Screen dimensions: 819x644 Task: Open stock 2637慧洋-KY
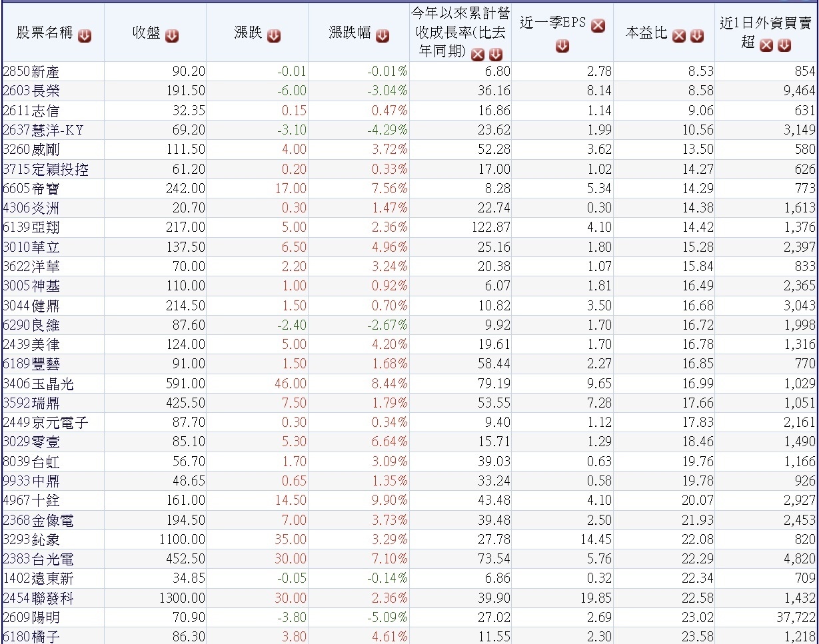click(43, 131)
